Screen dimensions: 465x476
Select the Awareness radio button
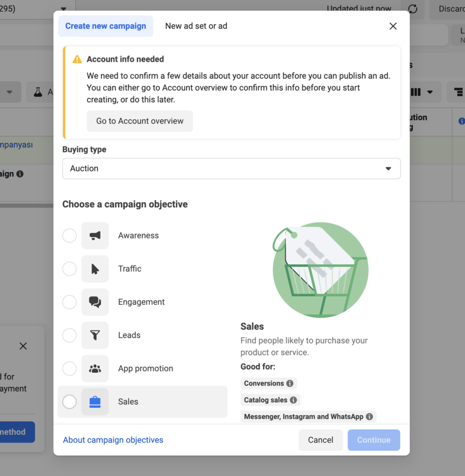(x=69, y=236)
